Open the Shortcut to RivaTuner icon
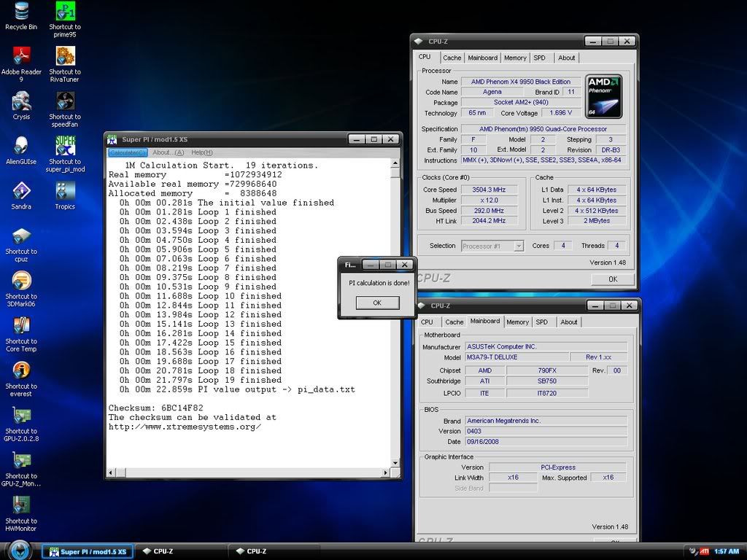 (x=65, y=64)
